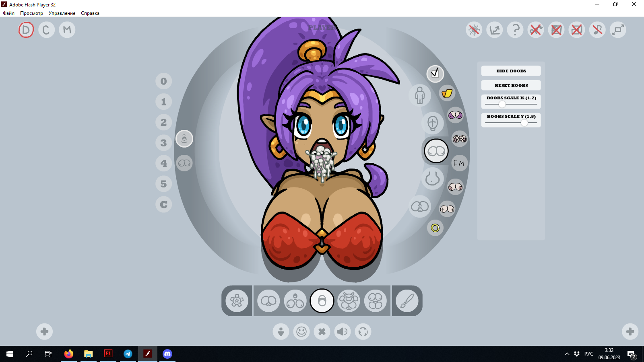This screenshot has width=644, height=362.
Task: Toggle the crossed-out shaded square icon
Action: 556,30
